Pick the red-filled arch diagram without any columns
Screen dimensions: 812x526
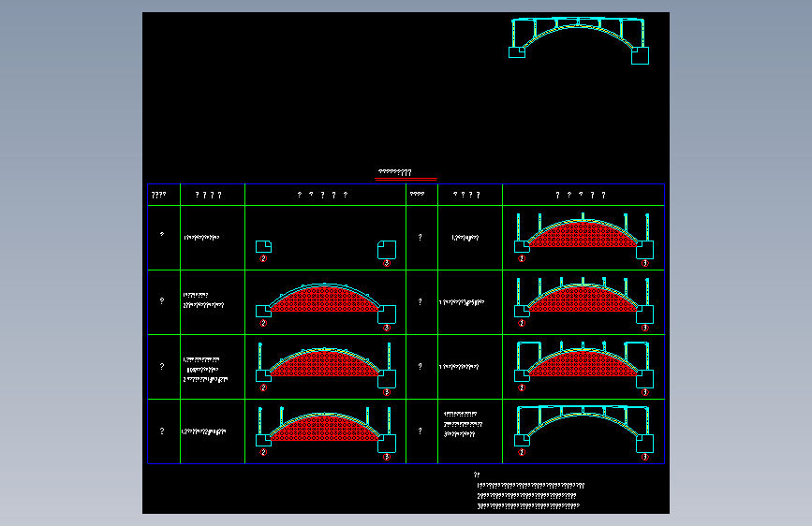pos(326,306)
